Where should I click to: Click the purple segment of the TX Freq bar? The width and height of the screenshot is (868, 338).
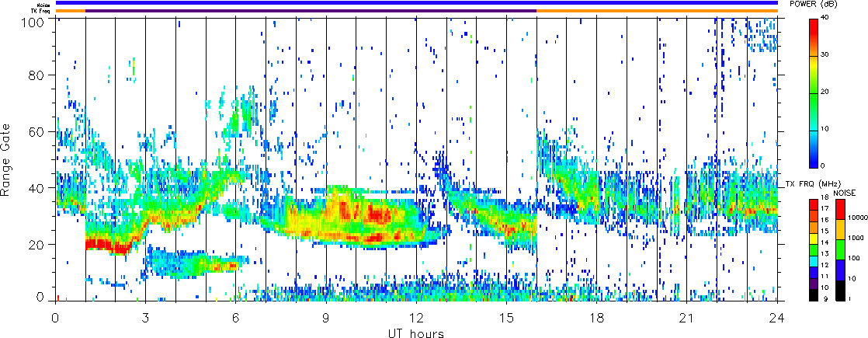[311, 11]
